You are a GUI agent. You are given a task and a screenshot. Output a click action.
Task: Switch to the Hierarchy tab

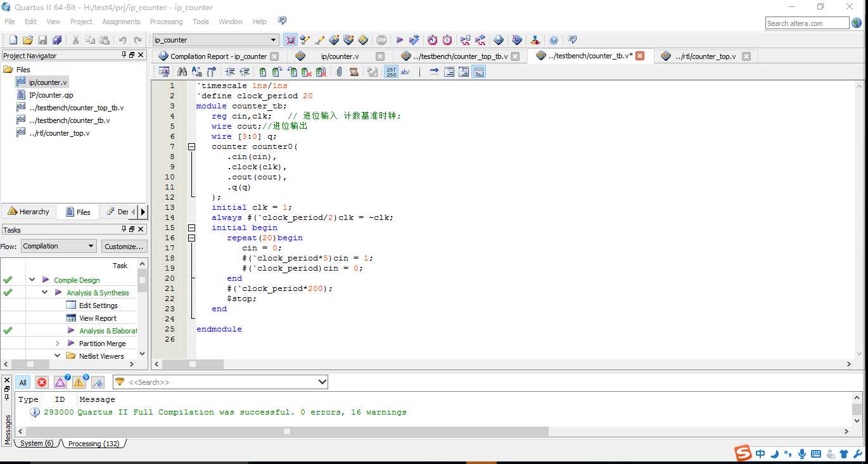(29, 212)
